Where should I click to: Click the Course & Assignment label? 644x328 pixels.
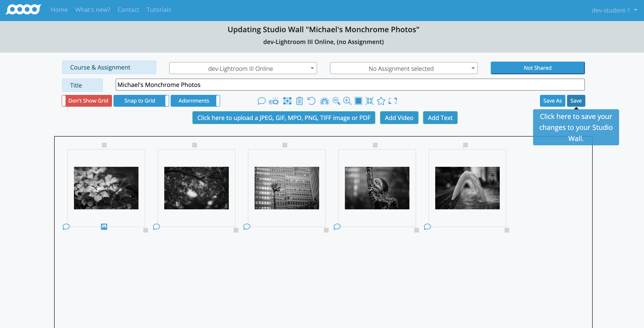pos(109,67)
